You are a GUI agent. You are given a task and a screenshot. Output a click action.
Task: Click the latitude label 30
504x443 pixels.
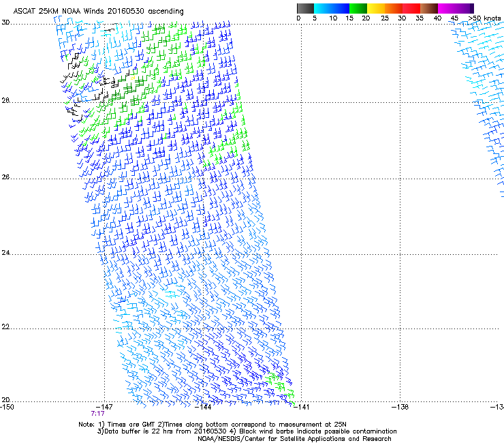5,22
